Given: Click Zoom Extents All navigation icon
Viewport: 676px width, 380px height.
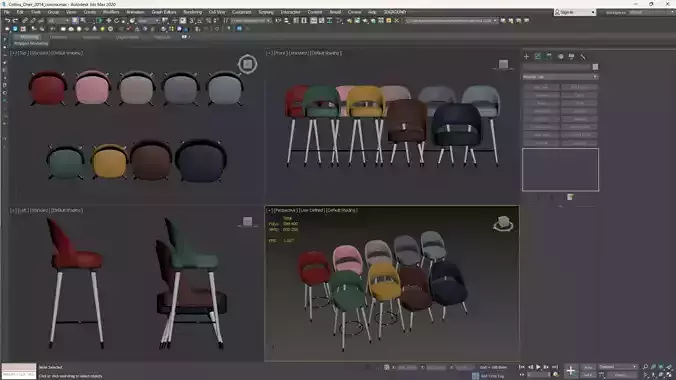Looking at the screenshot, I should point(669,367).
